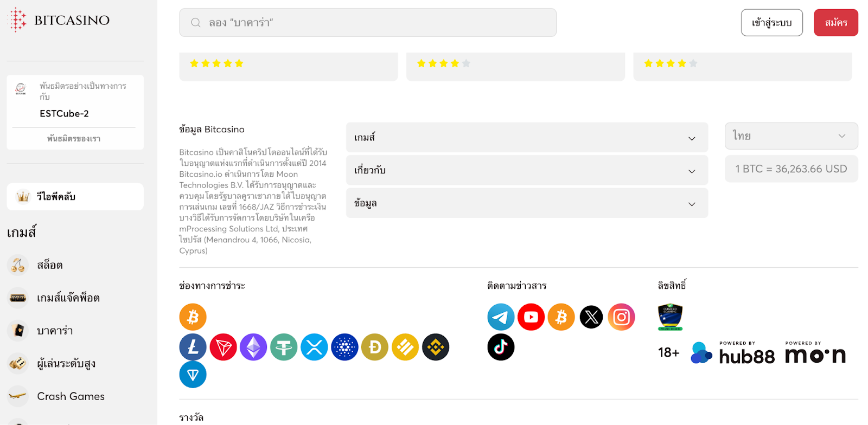This screenshot has height=425, width=868.
Task: Click the Litecoin payment icon
Action: click(x=193, y=347)
